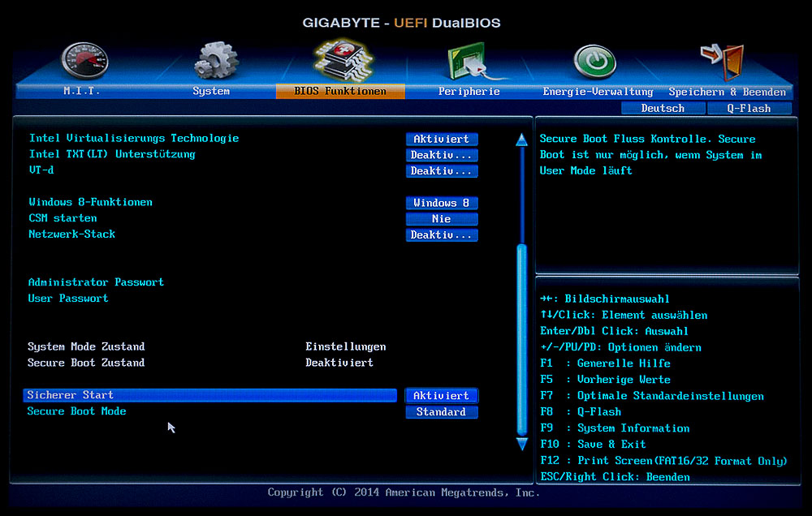Select Secure Boot Mode row label
Viewport: 812px width, 516px height.
76,411
